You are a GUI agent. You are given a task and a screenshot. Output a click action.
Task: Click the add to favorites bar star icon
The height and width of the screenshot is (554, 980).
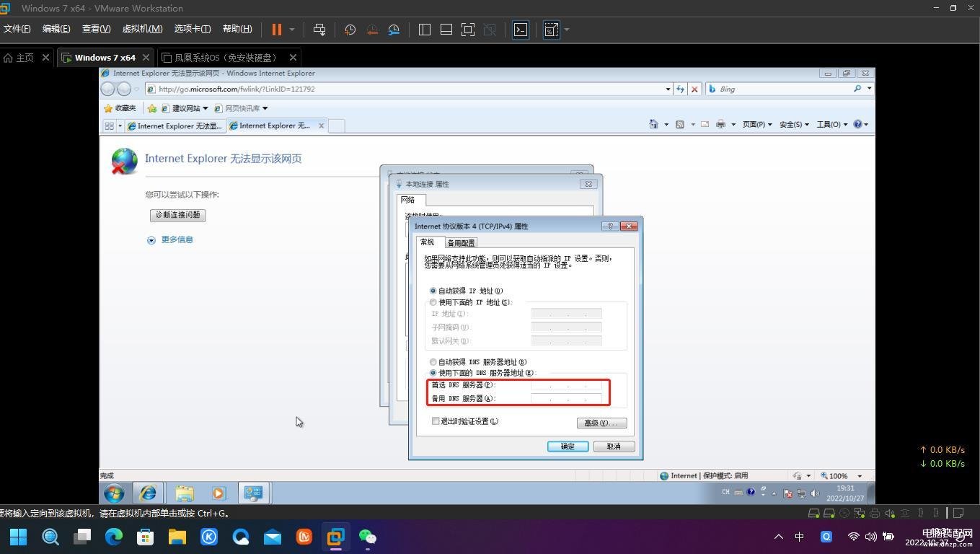tap(152, 108)
